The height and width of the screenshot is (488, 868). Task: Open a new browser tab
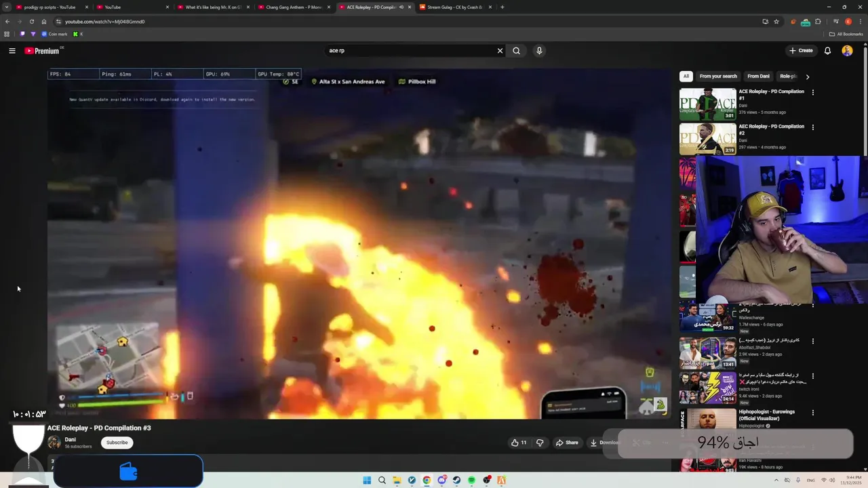point(502,7)
